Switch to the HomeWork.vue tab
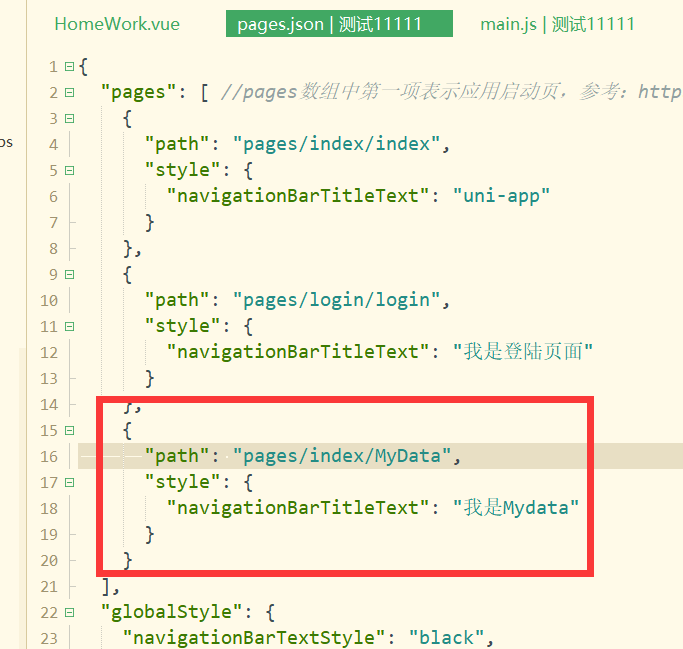 (x=117, y=24)
